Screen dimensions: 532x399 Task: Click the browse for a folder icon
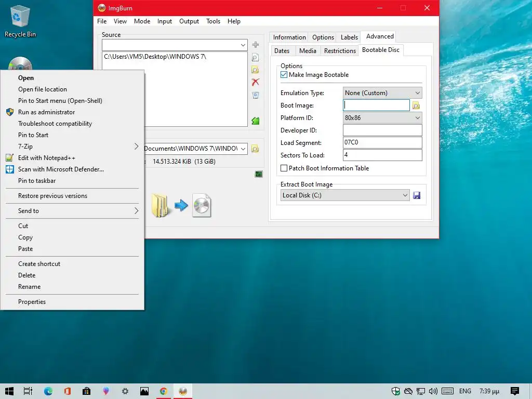256,70
